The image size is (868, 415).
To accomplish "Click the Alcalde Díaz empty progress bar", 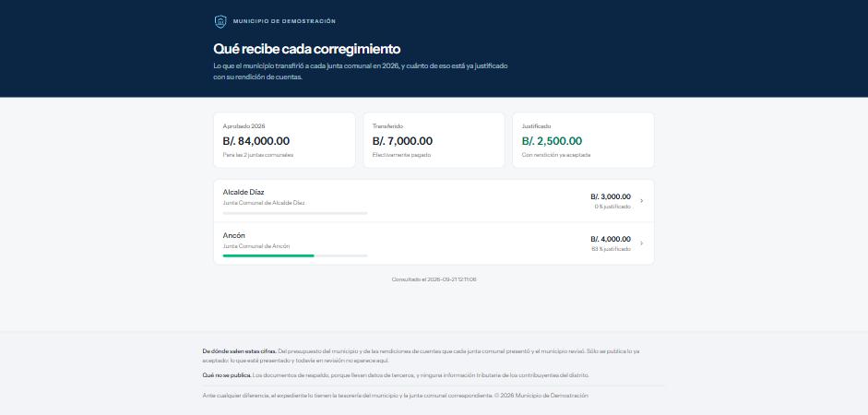I will [x=294, y=213].
